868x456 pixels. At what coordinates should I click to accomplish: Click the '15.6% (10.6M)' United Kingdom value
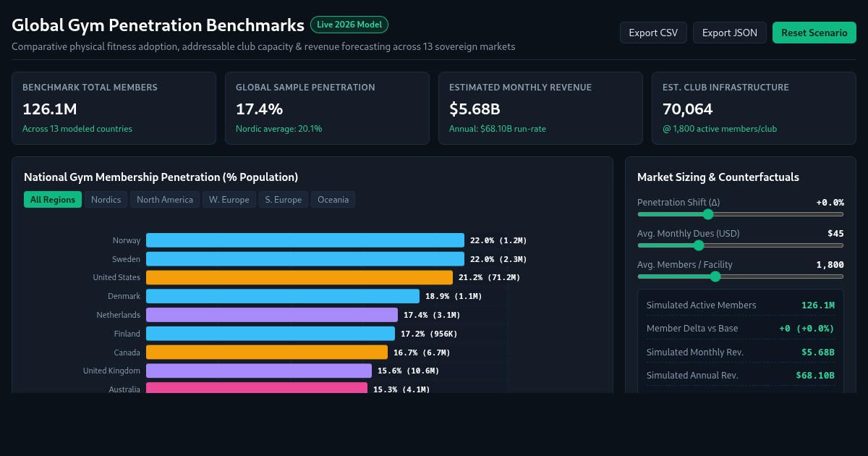click(409, 371)
